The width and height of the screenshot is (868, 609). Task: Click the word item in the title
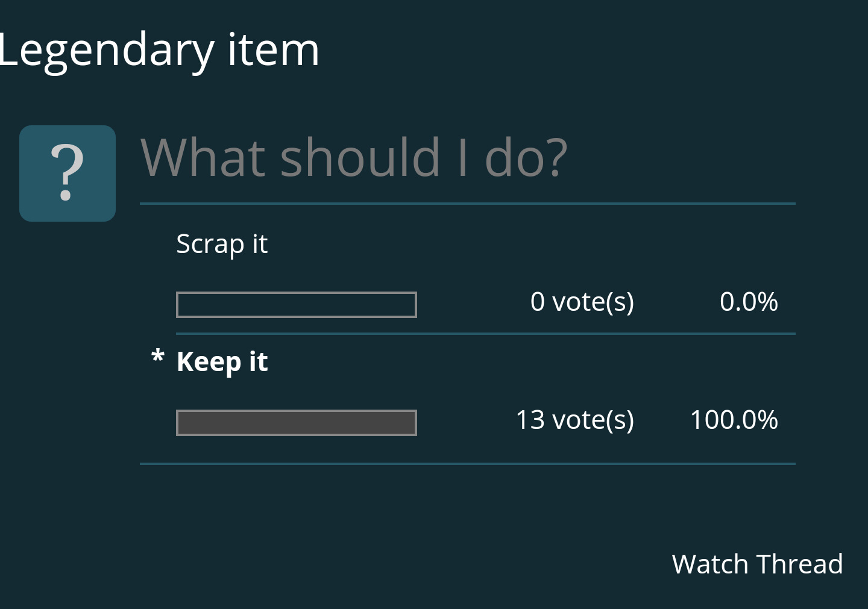(273, 50)
